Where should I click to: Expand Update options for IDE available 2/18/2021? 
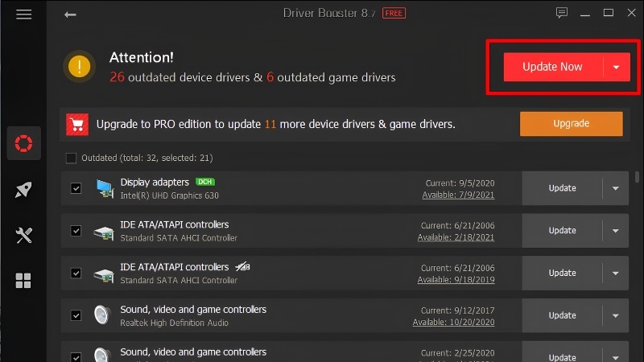click(615, 231)
